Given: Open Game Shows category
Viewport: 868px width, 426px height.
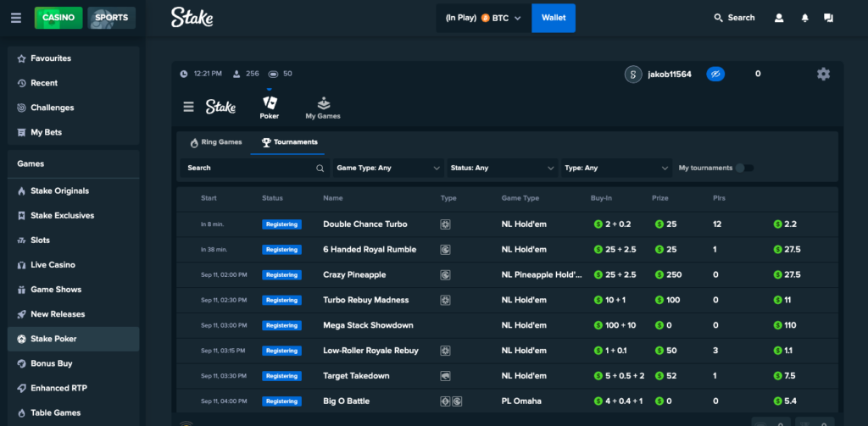Looking at the screenshot, I should 73,290.
